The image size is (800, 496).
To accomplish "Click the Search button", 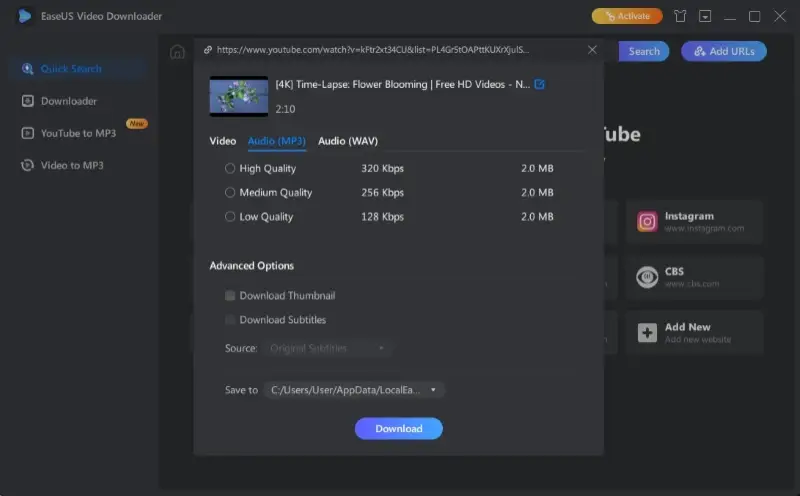I will pos(643,51).
